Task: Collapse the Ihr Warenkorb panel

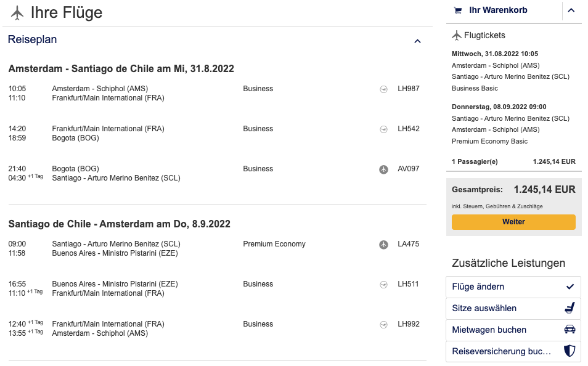Action: 571,10
